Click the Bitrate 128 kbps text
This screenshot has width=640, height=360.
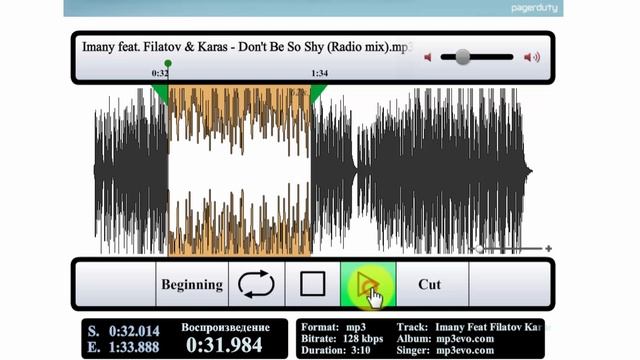pyautogui.click(x=342, y=339)
